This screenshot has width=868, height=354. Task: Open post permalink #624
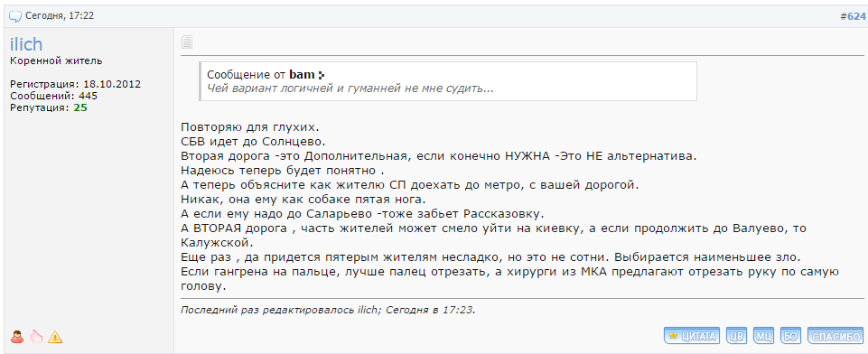pos(852,16)
